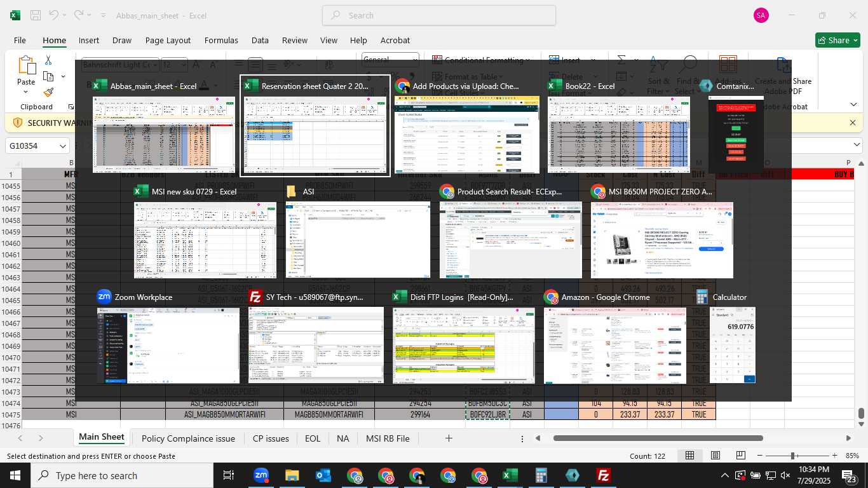This screenshot has width=868, height=488.
Task: Open Calculator from taskbar
Action: coord(541,475)
